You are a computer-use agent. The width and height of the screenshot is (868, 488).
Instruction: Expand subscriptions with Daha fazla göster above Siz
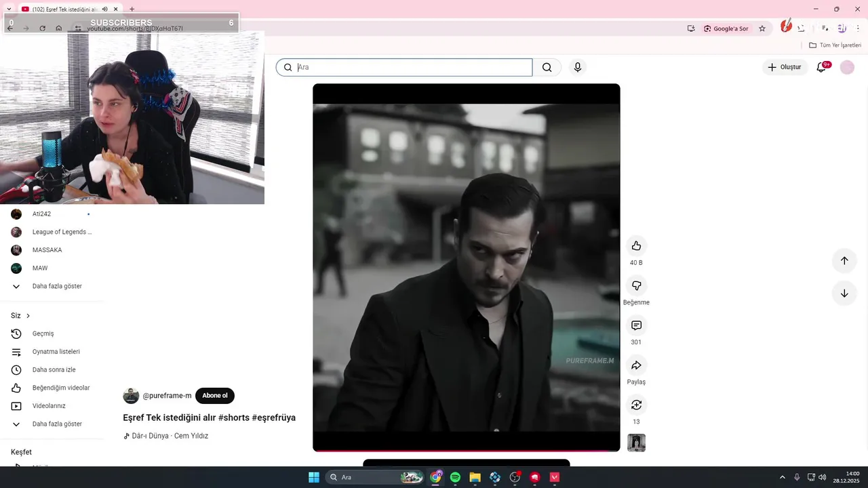pos(52,286)
